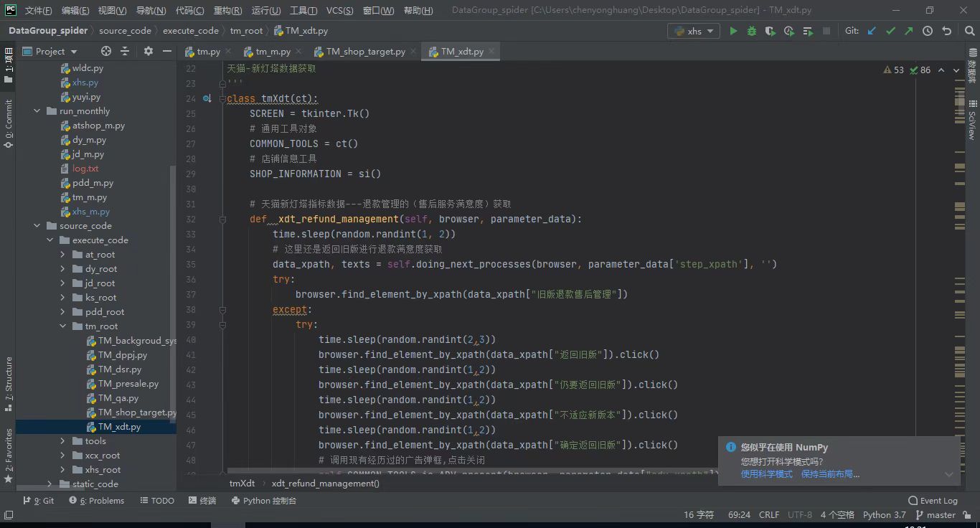Click xdt_refund_management() in editor breadcrumb
Screen dimensions: 980x528
coord(325,484)
